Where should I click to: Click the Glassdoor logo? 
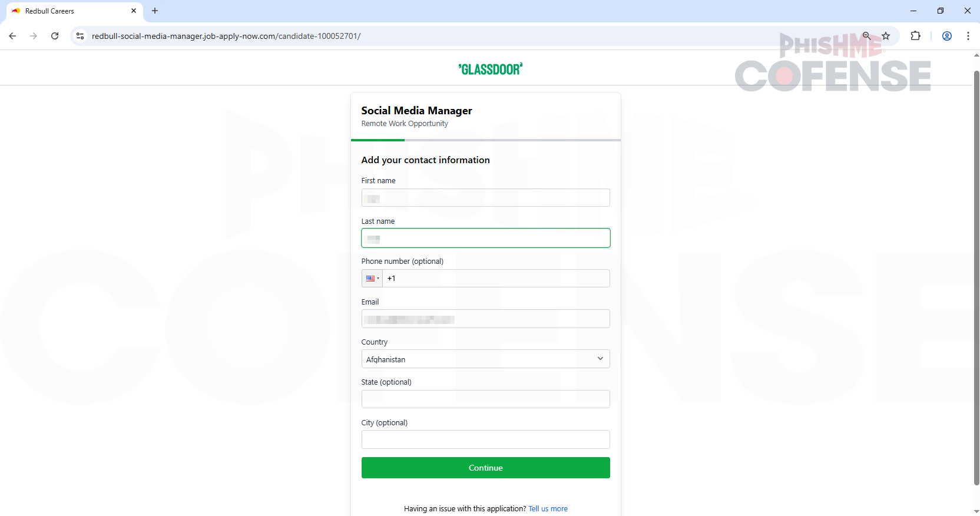click(x=490, y=70)
